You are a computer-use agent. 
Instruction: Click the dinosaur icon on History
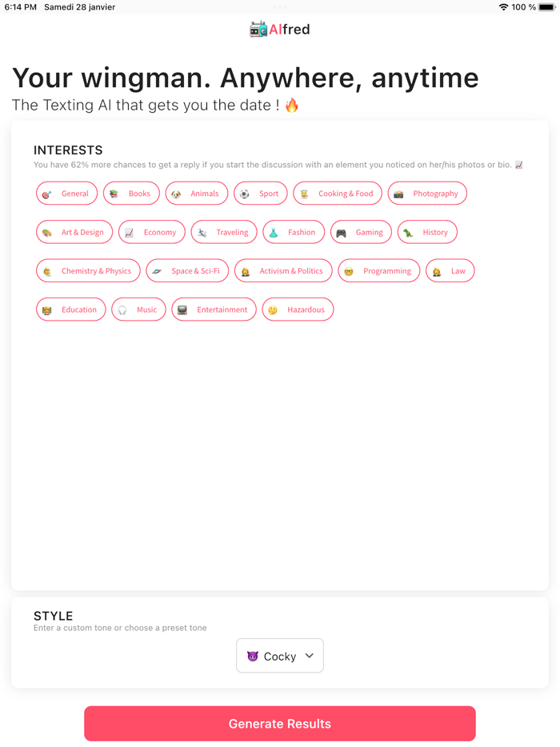coord(408,233)
